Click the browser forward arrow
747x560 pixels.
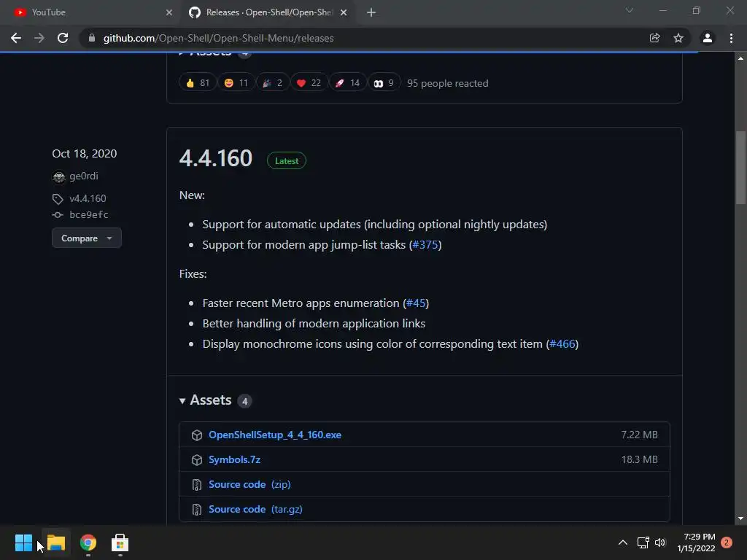39,38
